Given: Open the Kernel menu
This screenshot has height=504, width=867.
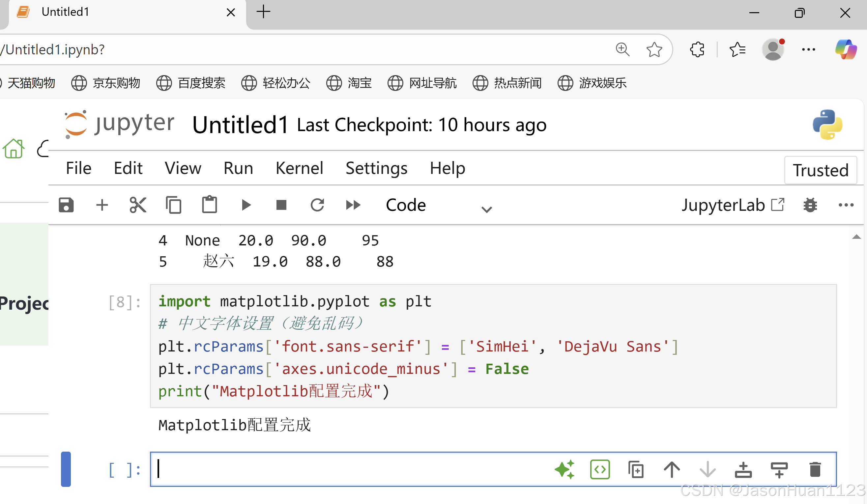Looking at the screenshot, I should point(299,168).
